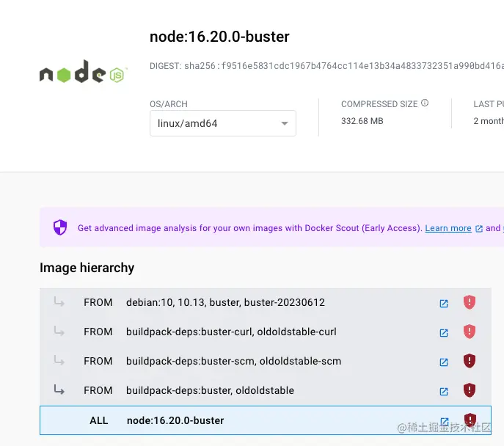Select the ALL node:16.20.0-buster row

pos(266,420)
